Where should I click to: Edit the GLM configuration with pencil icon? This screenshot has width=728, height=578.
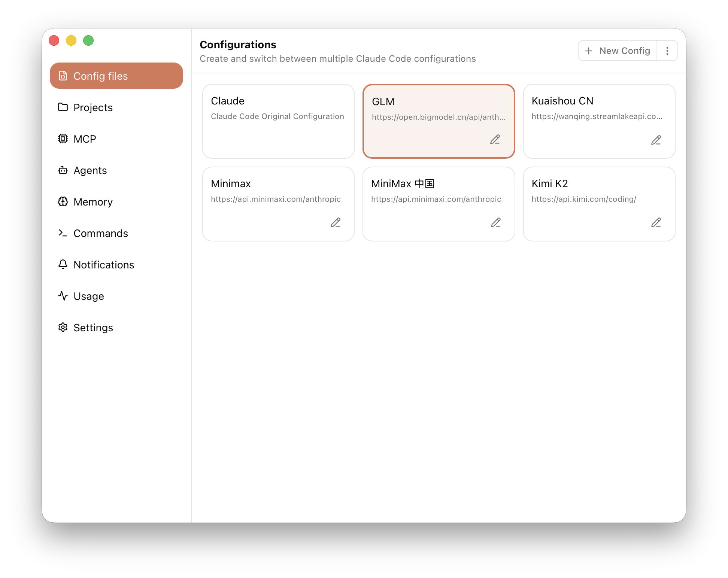pyautogui.click(x=495, y=139)
